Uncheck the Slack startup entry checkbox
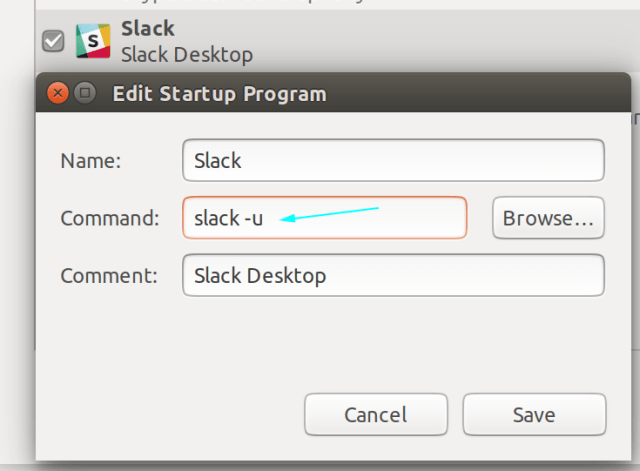Viewport: 640px width, 471px height. (x=54, y=41)
